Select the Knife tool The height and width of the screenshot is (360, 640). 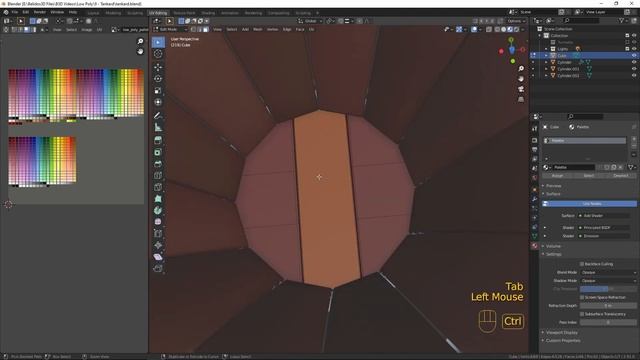[158, 187]
